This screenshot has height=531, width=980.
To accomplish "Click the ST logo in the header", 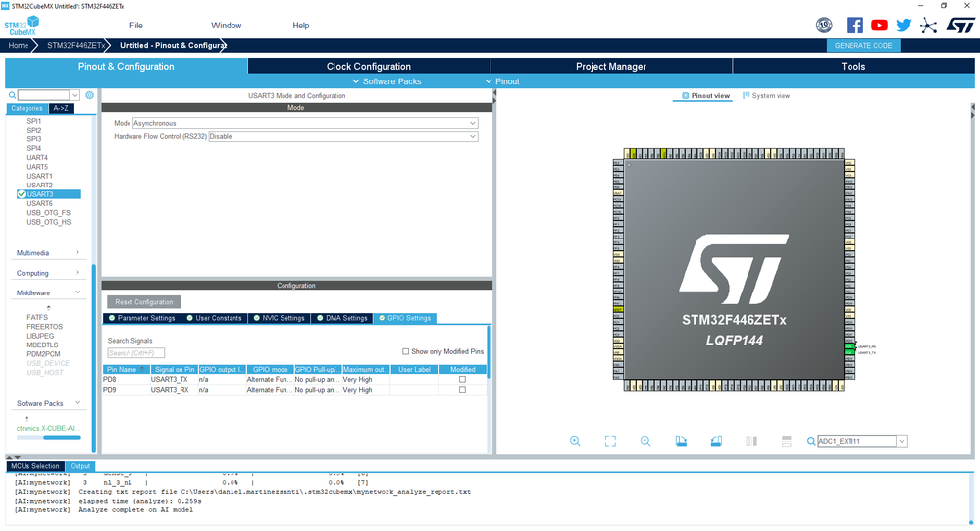I will (960, 25).
